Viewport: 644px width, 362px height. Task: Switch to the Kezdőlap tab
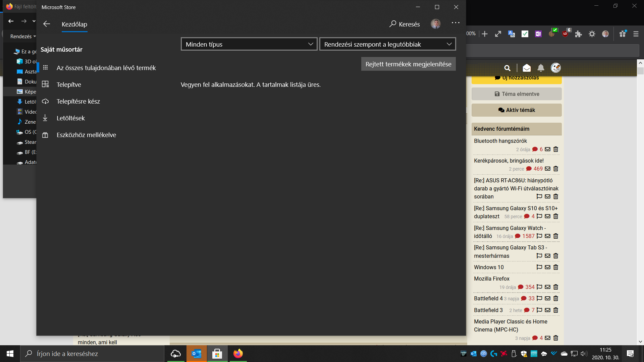[x=74, y=24]
